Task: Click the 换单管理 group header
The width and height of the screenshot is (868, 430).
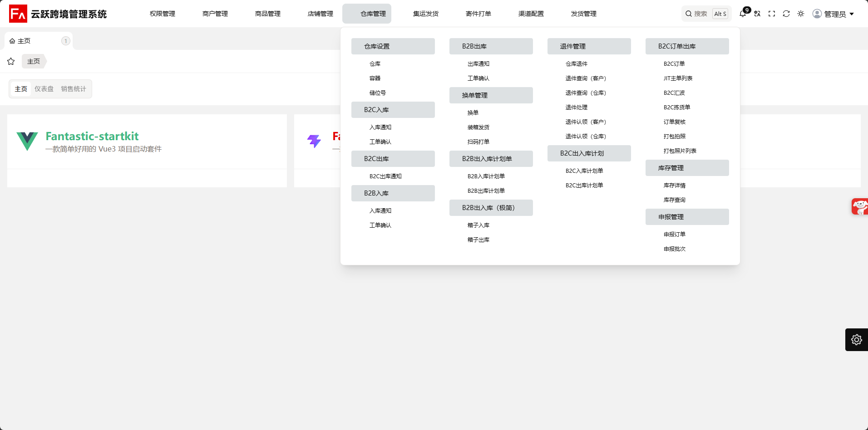Action: [x=491, y=95]
